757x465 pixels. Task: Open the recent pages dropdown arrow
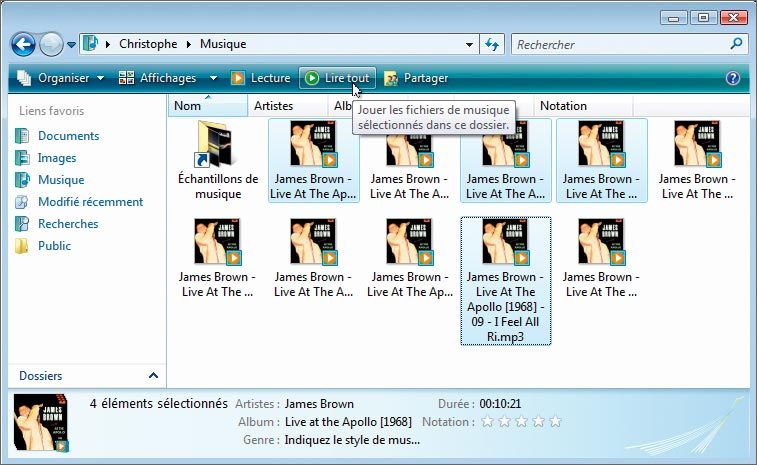tap(71, 45)
